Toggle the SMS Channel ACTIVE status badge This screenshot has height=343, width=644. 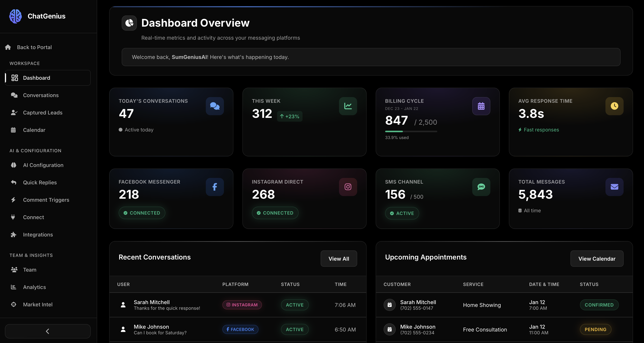[x=402, y=213]
